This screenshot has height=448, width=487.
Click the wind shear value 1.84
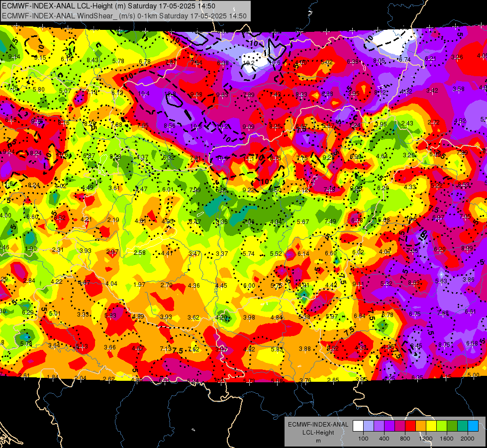(53, 377)
